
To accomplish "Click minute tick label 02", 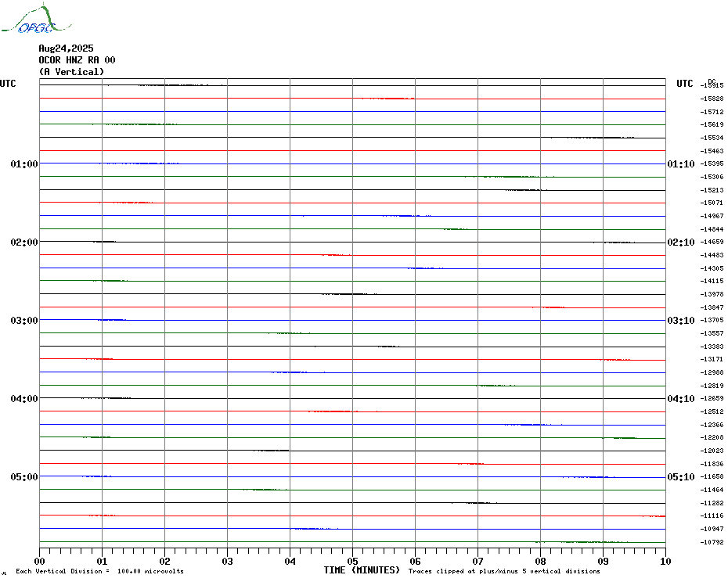I will point(165,561).
